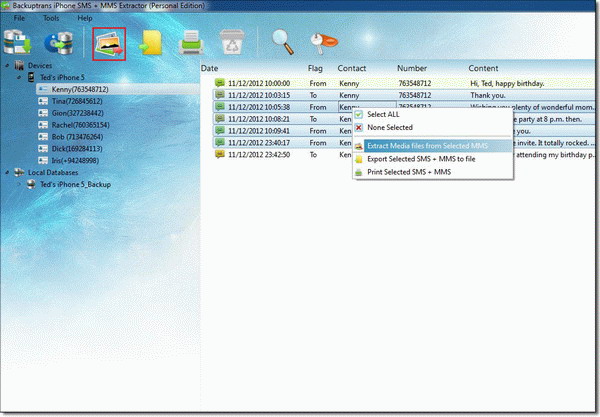Collapse the Devices tree node
The height and width of the screenshot is (417, 600).
click(x=8, y=65)
